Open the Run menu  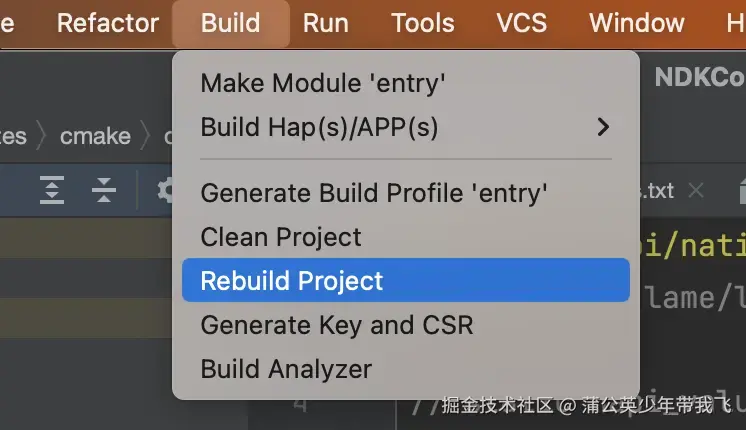click(x=326, y=23)
